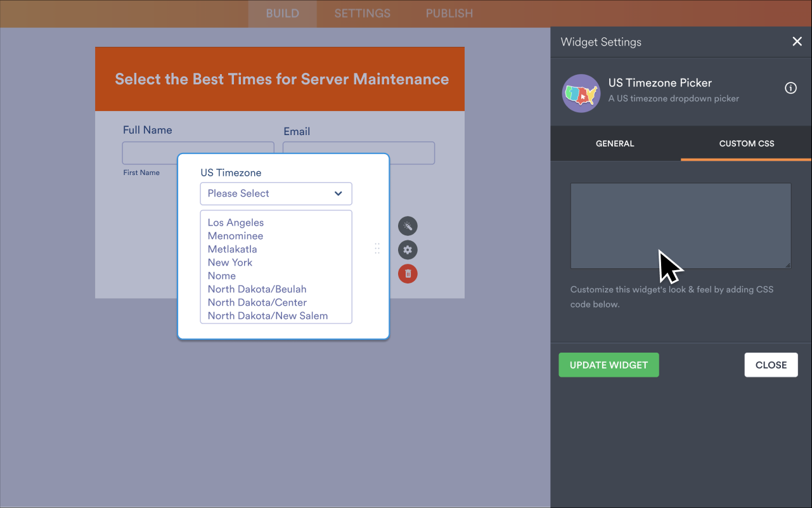Click into the custom CSS text area
The height and width of the screenshot is (508, 812).
680,225
